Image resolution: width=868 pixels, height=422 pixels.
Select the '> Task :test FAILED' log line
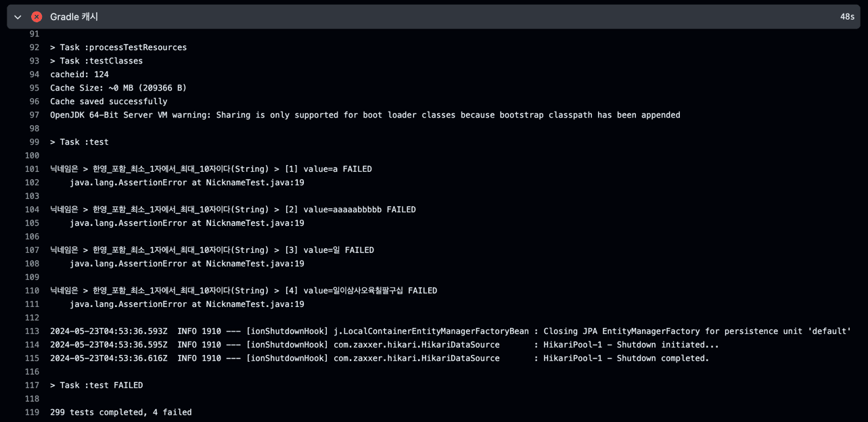coord(97,385)
